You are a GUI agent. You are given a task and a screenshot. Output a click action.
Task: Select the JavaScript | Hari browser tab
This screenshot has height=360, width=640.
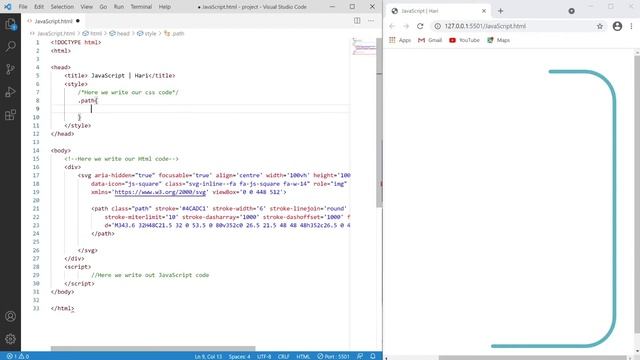[437, 11]
